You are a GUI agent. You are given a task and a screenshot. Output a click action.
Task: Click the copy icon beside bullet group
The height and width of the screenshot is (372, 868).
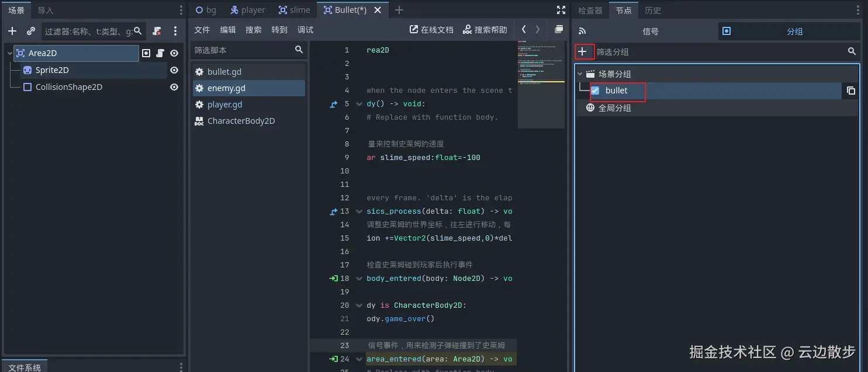tap(851, 91)
